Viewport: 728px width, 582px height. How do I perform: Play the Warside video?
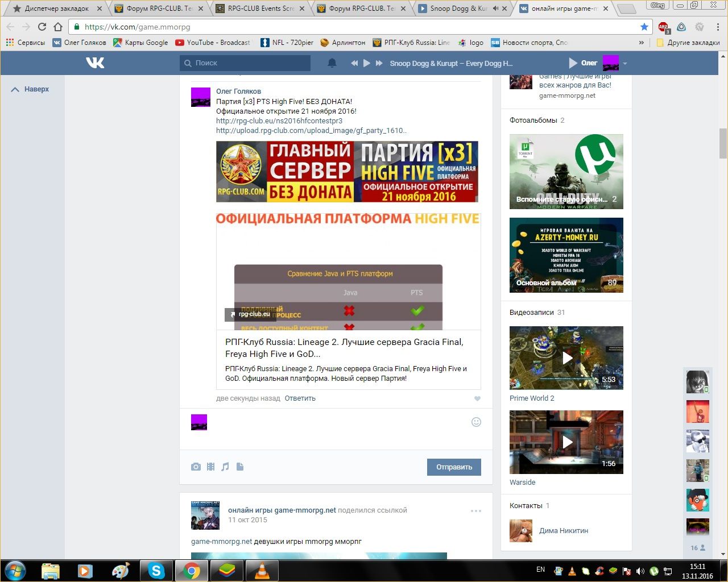566,442
